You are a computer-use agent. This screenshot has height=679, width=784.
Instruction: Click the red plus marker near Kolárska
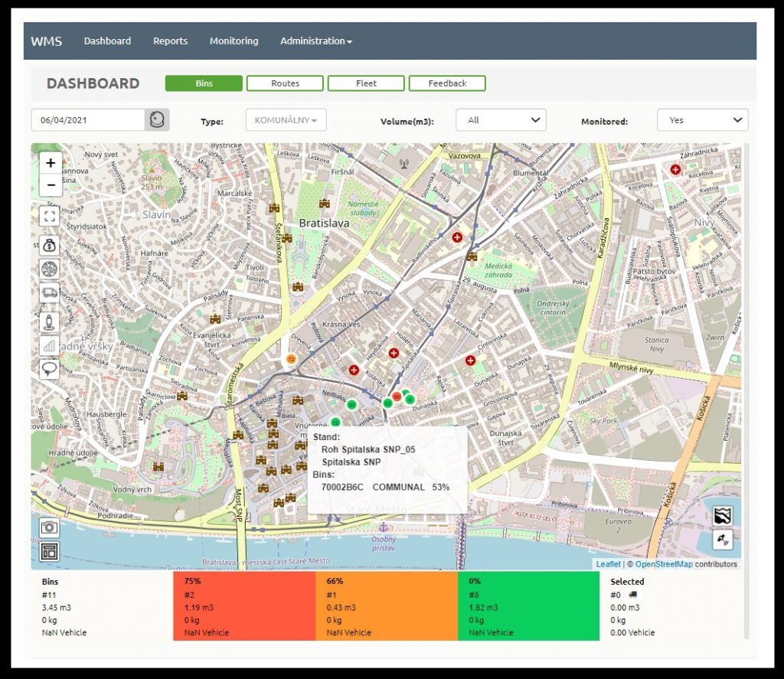(x=354, y=370)
